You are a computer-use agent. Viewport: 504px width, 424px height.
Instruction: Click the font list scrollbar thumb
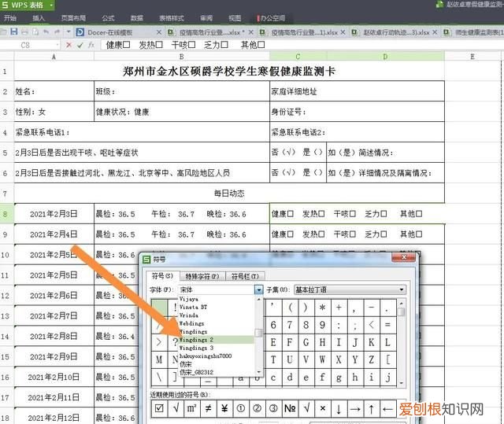258,333
